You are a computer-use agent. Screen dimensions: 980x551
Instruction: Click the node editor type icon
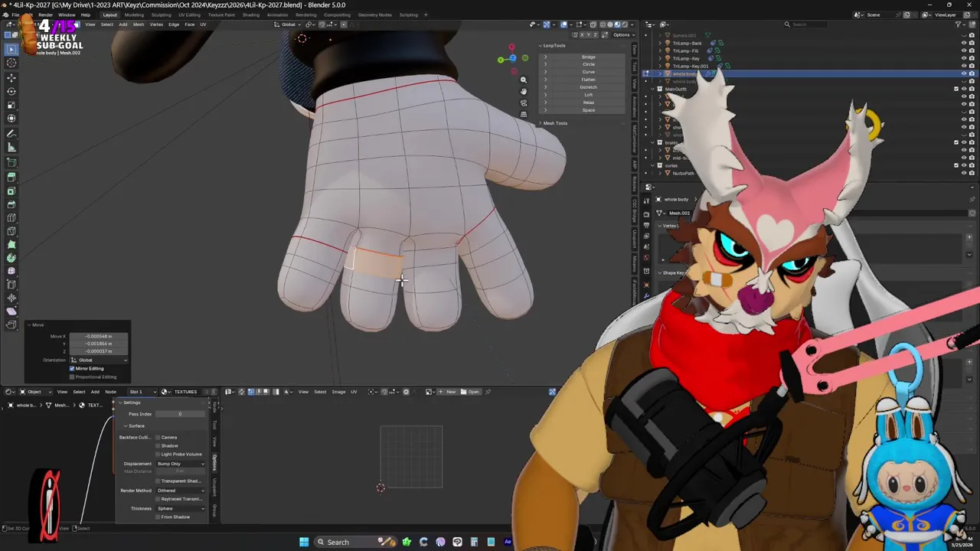(11, 392)
